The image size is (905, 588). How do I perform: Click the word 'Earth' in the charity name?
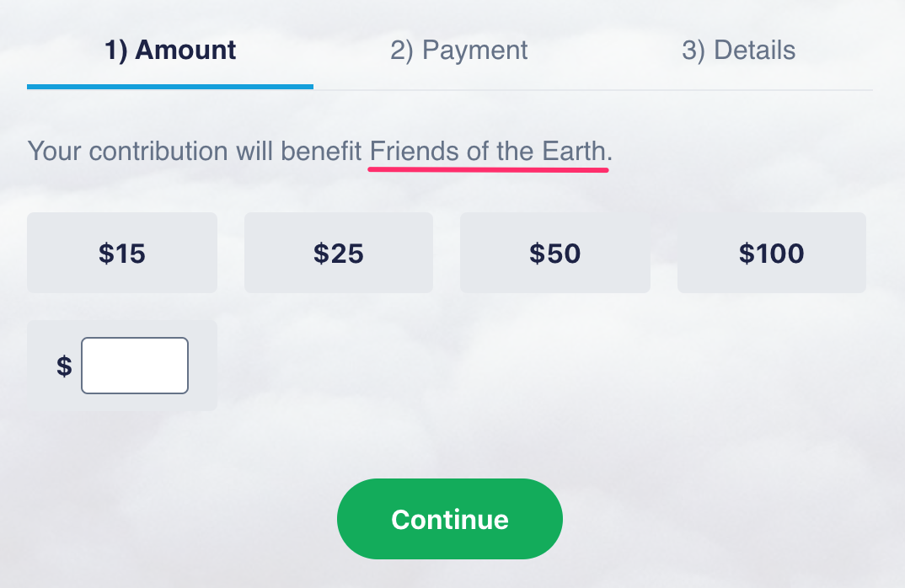tap(573, 152)
